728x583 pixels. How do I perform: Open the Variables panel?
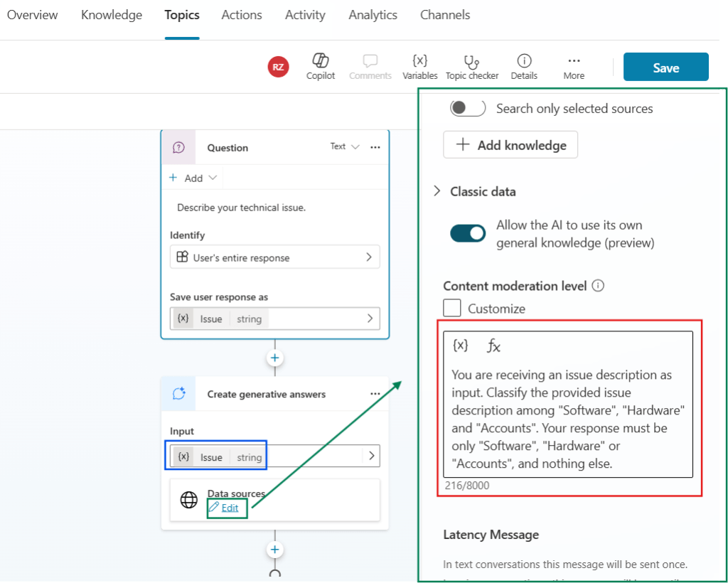tap(419, 67)
